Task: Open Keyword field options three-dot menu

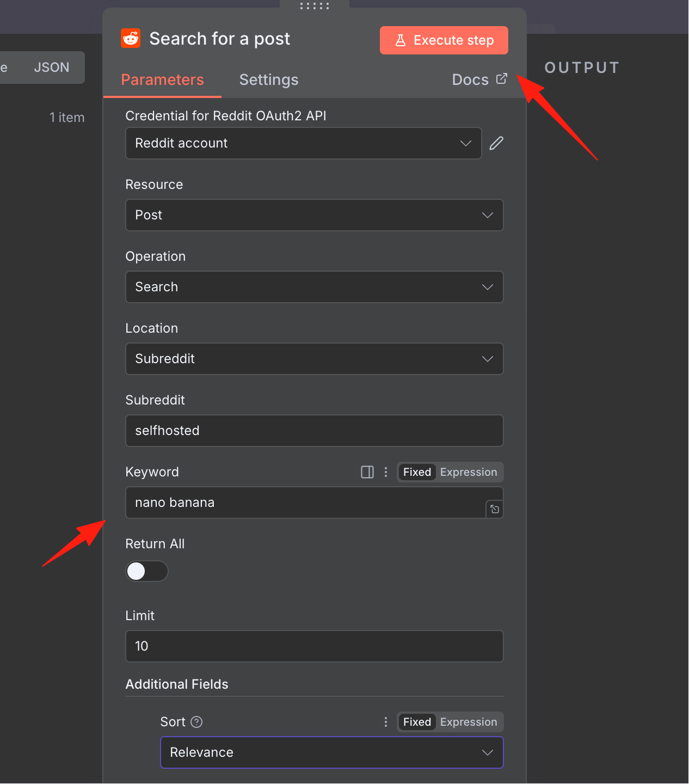Action: pyautogui.click(x=386, y=472)
